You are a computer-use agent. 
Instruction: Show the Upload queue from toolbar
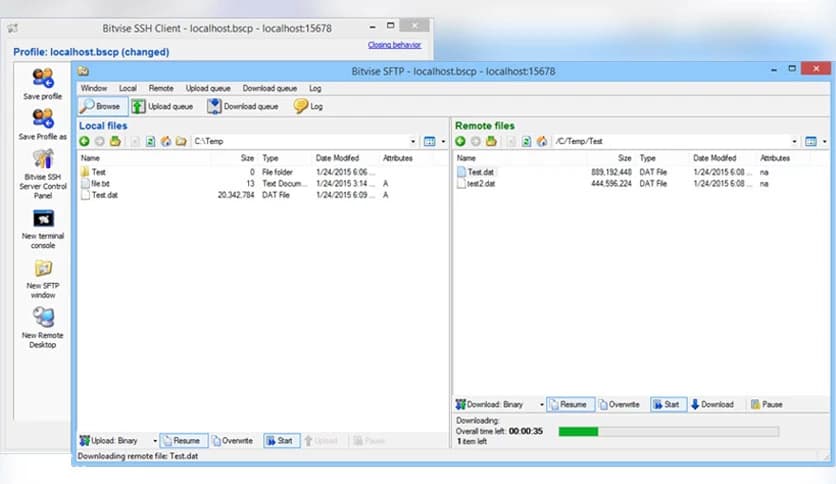(163, 106)
